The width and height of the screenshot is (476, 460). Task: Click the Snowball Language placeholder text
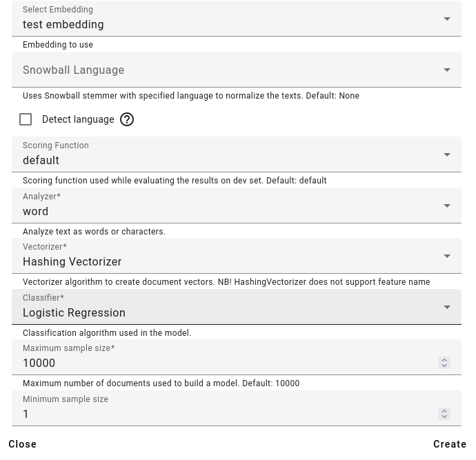point(74,70)
